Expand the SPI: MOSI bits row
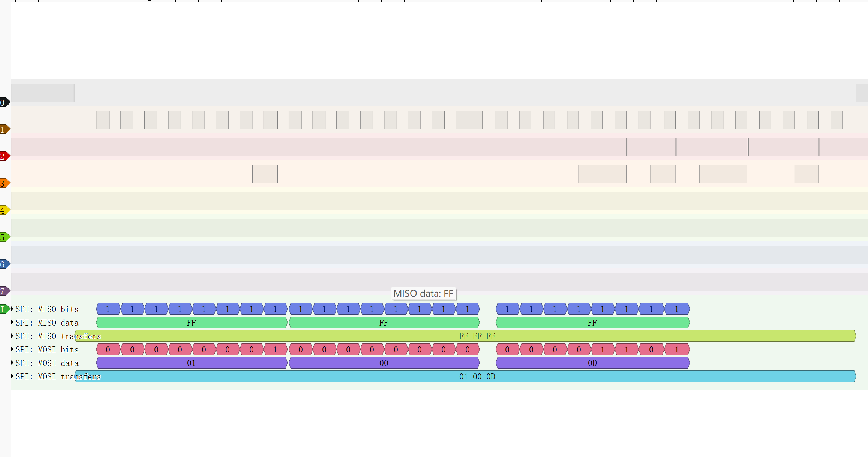The image size is (868, 457). coord(12,349)
